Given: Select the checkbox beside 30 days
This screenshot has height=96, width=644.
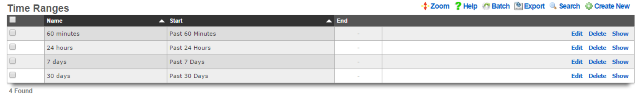Looking at the screenshot, I should pos(13,75).
